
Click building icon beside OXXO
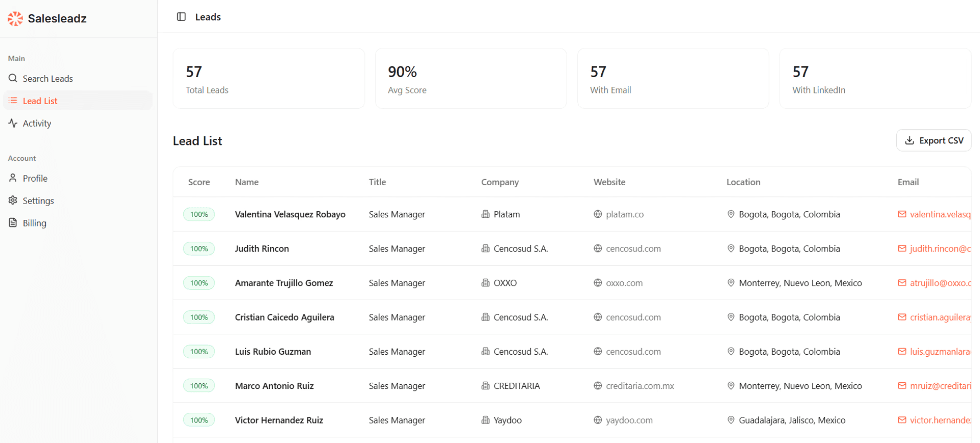click(485, 283)
